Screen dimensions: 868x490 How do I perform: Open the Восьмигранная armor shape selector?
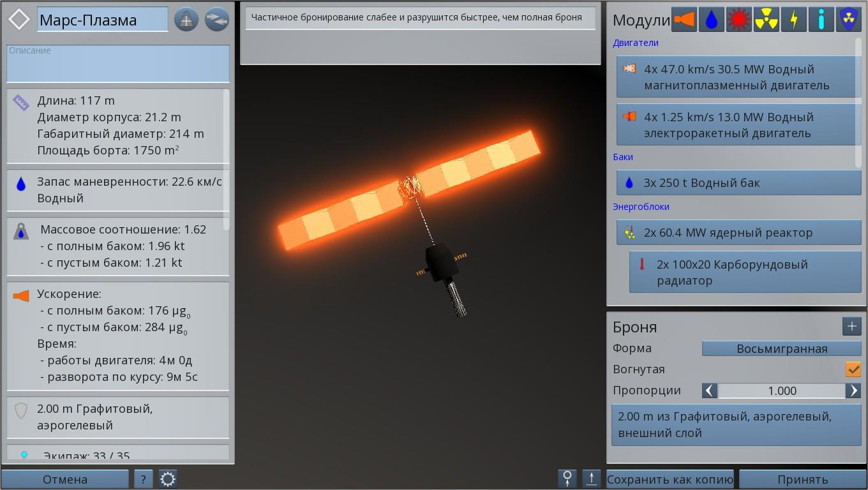782,348
